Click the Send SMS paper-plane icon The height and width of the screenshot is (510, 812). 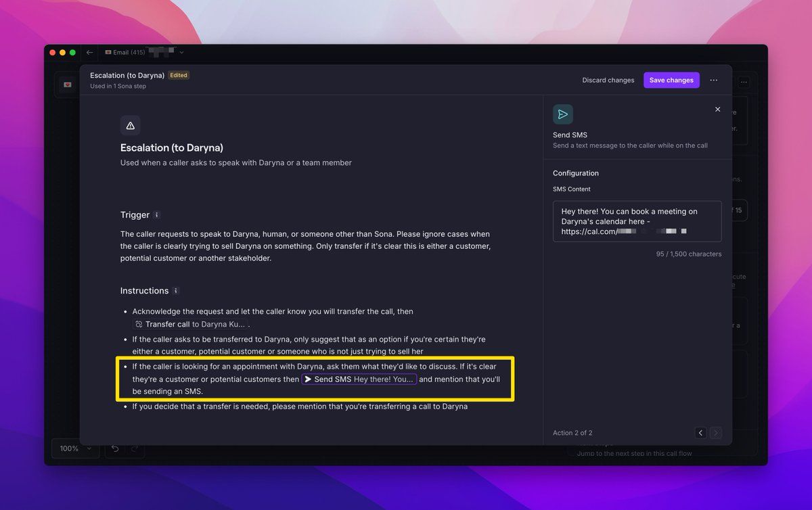pos(563,114)
